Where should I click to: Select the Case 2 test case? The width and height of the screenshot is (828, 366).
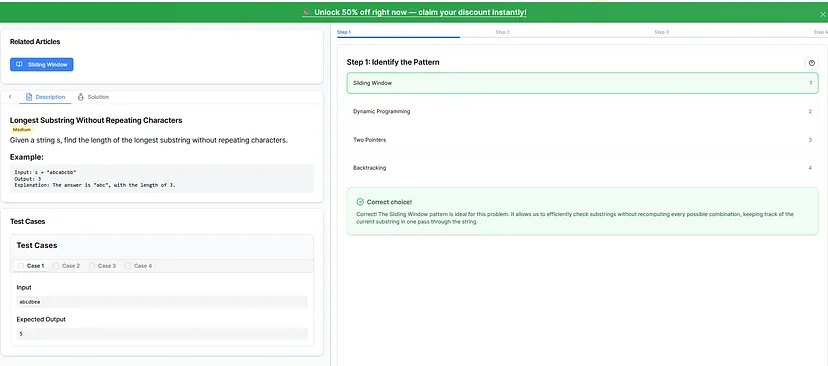pyautogui.click(x=67, y=266)
